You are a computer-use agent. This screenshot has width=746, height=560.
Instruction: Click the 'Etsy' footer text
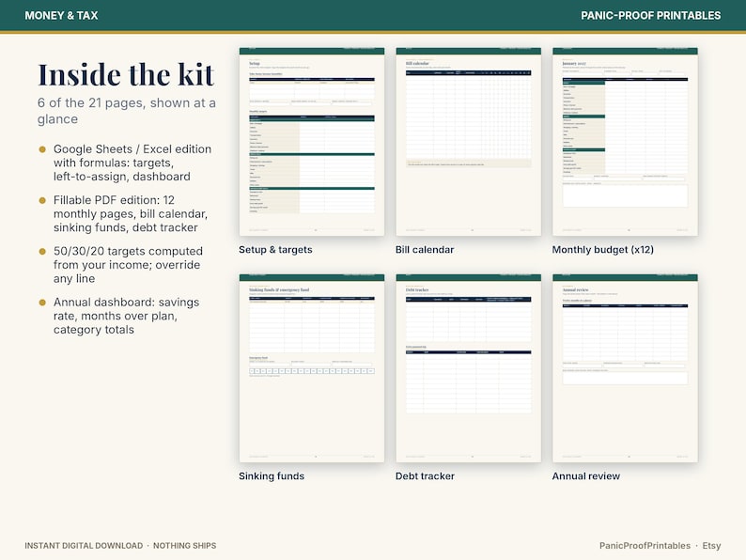point(712,546)
